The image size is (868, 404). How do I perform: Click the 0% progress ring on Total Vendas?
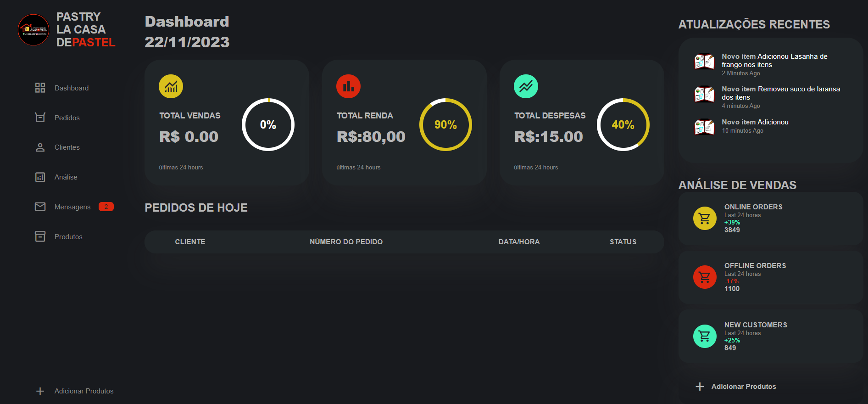pyautogui.click(x=268, y=124)
